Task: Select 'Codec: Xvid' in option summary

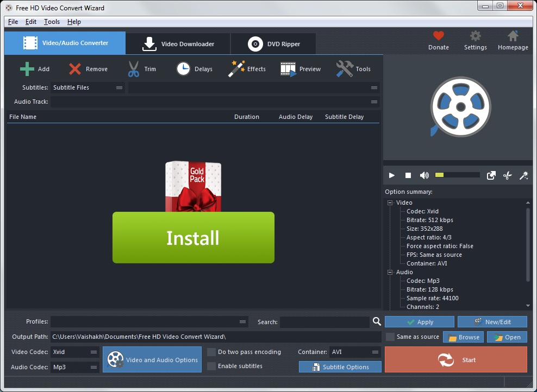Action: click(422, 211)
